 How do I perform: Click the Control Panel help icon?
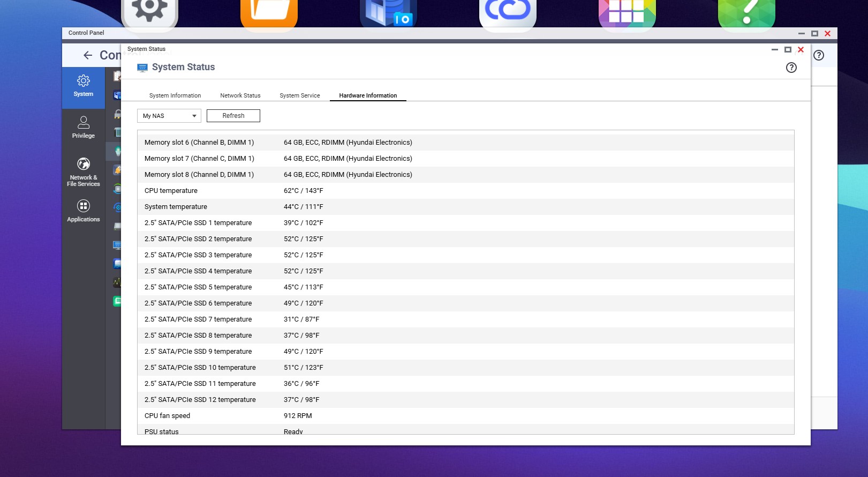(818, 55)
